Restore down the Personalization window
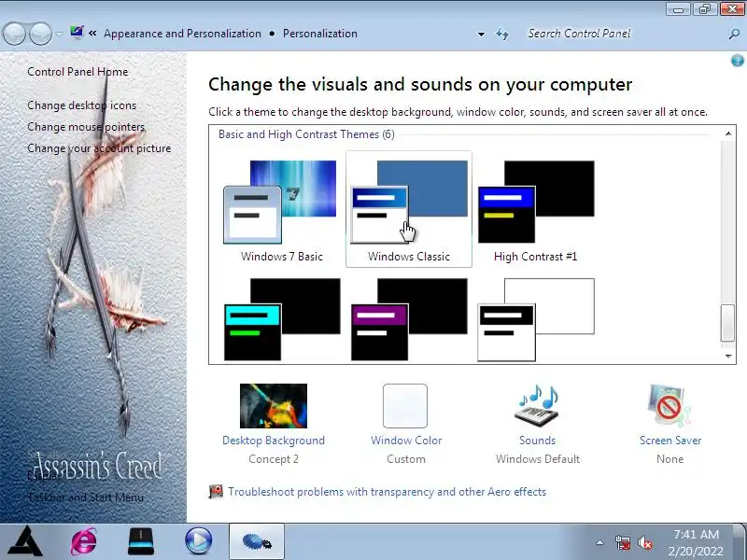 pyautogui.click(x=705, y=9)
